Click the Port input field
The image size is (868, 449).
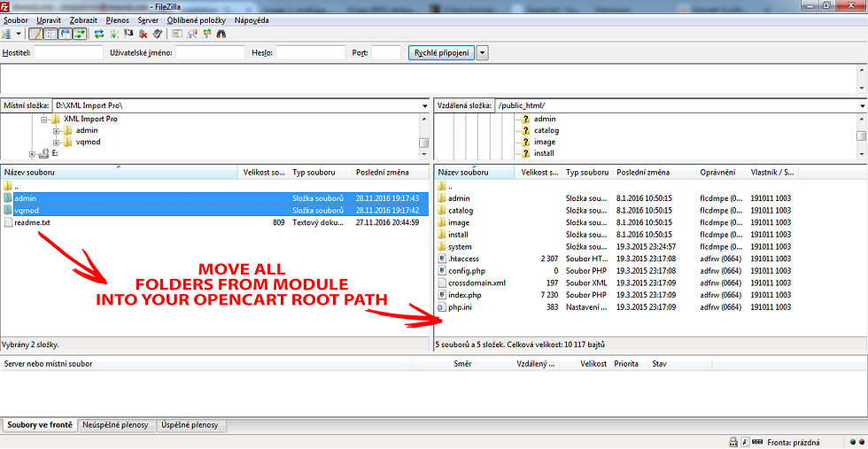click(x=386, y=52)
